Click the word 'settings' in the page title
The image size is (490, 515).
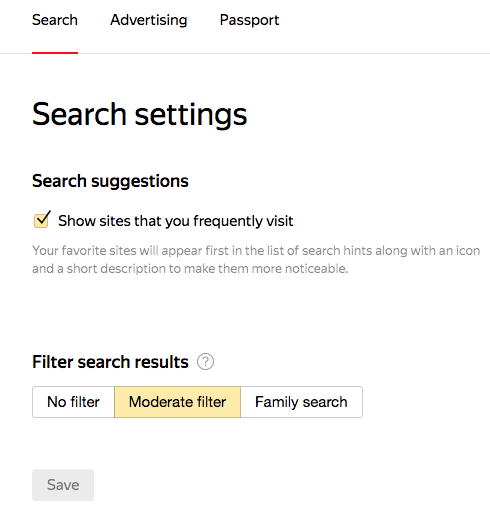tap(191, 116)
